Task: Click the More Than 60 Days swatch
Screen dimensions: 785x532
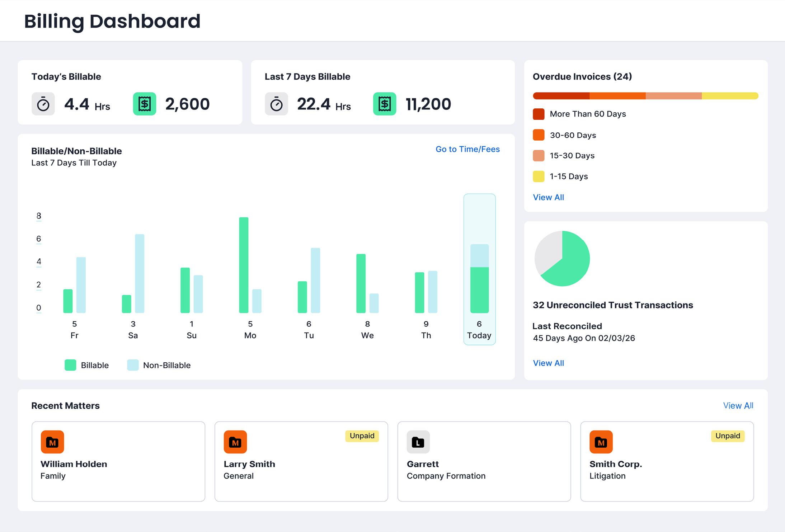Action: click(539, 114)
